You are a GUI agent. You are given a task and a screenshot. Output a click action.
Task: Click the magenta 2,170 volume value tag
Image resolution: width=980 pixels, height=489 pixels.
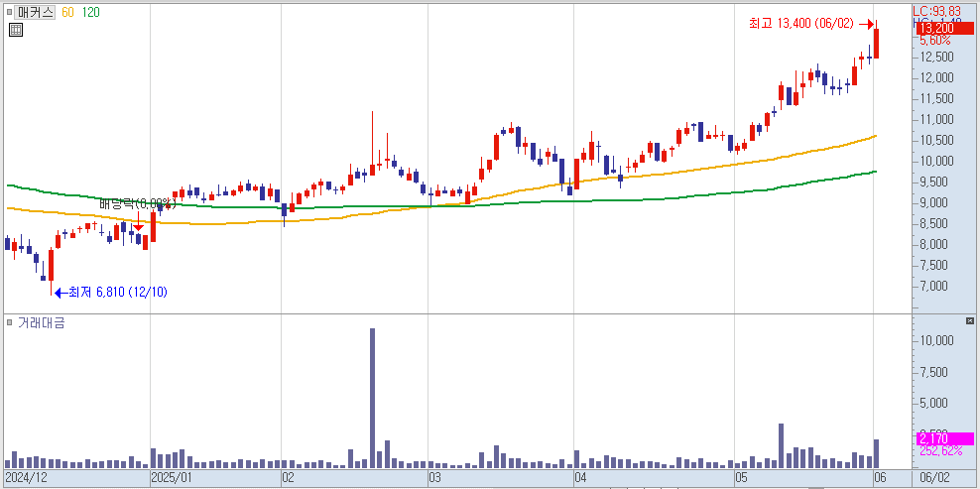(x=944, y=439)
